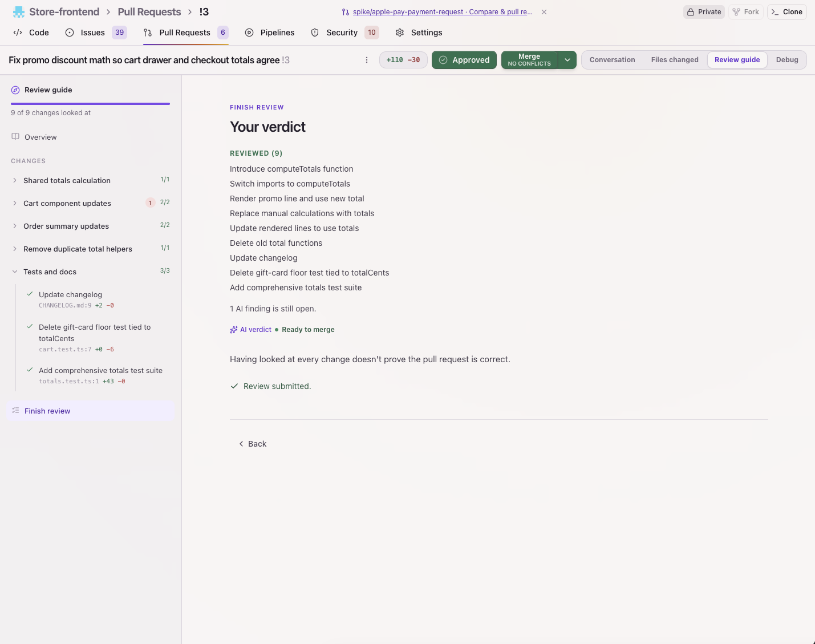Open Pipelines nav tab
The width and height of the screenshot is (815, 644).
(270, 33)
